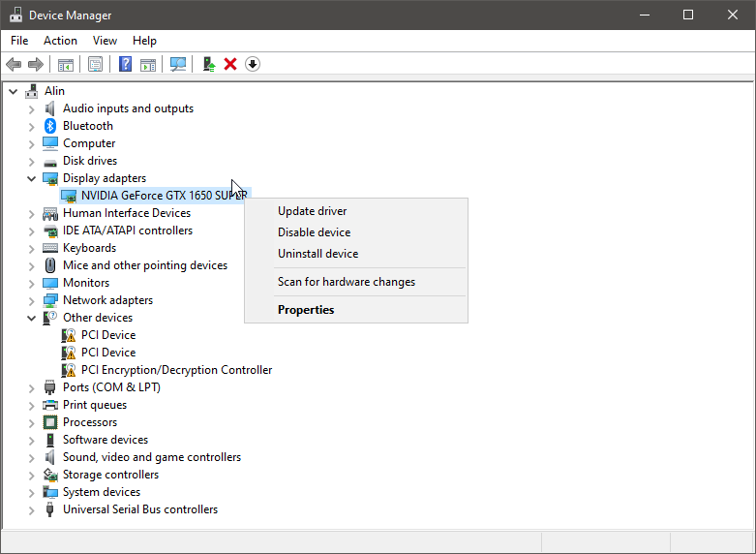756x554 pixels.
Task: Click the Processors chip icon
Action: [x=50, y=422]
